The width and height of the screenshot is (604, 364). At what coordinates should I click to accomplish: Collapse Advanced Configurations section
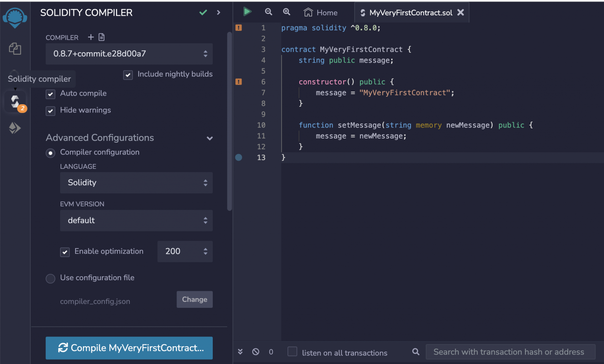(210, 138)
